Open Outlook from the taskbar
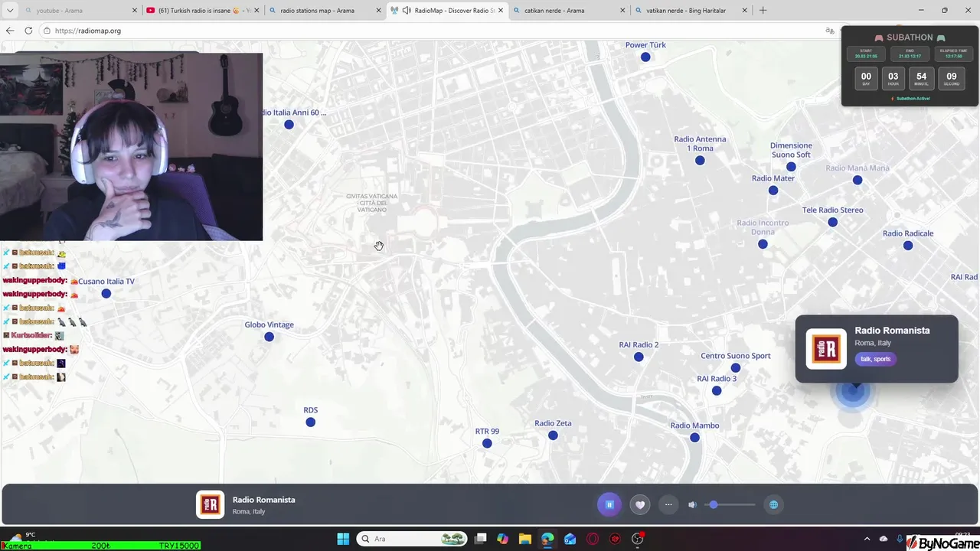 (570, 539)
